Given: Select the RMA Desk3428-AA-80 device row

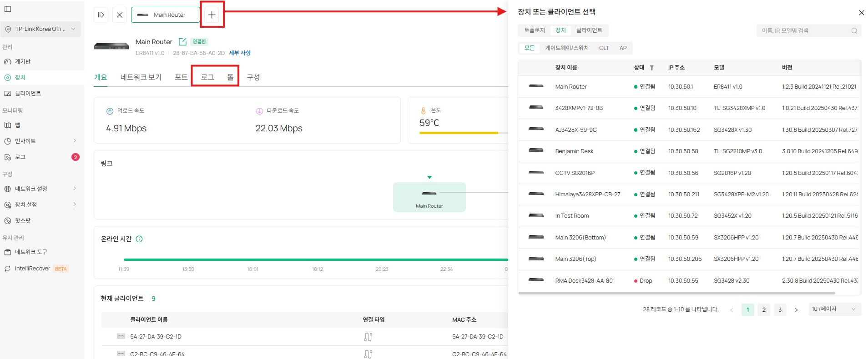Looking at the screenshot, I should [x=689, y=281].
